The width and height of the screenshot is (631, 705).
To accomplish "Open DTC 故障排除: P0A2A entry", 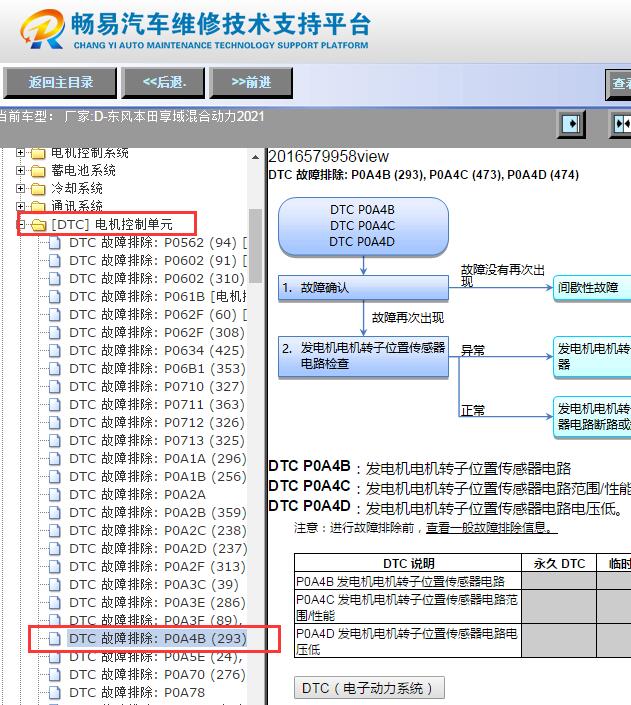I will (137, 495).
